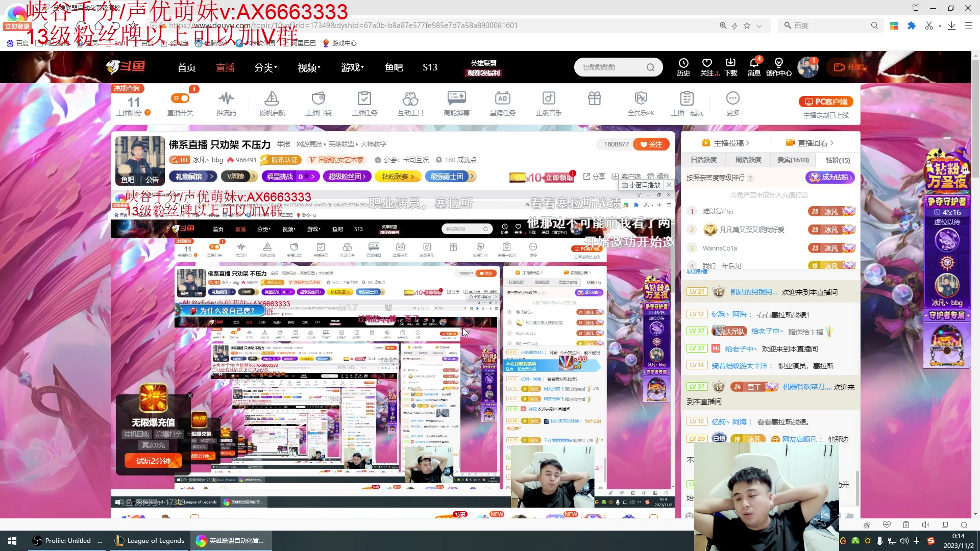Open the 星海任务 AD icon
980x551 pixels.
point(502,104)
